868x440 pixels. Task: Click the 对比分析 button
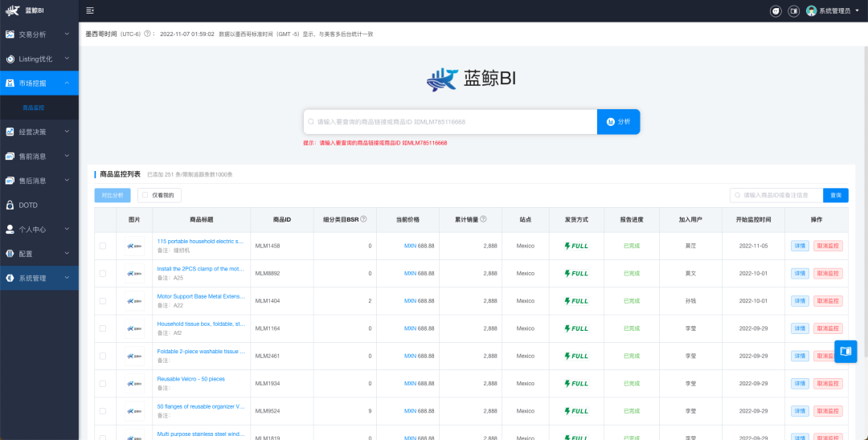coord(113,195)
